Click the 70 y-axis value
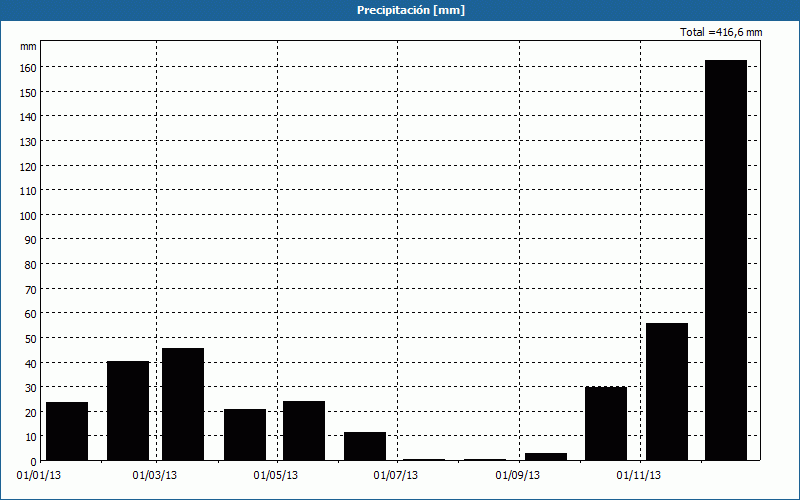The height and width of the screenshot is (500, 800). [31, 290]
